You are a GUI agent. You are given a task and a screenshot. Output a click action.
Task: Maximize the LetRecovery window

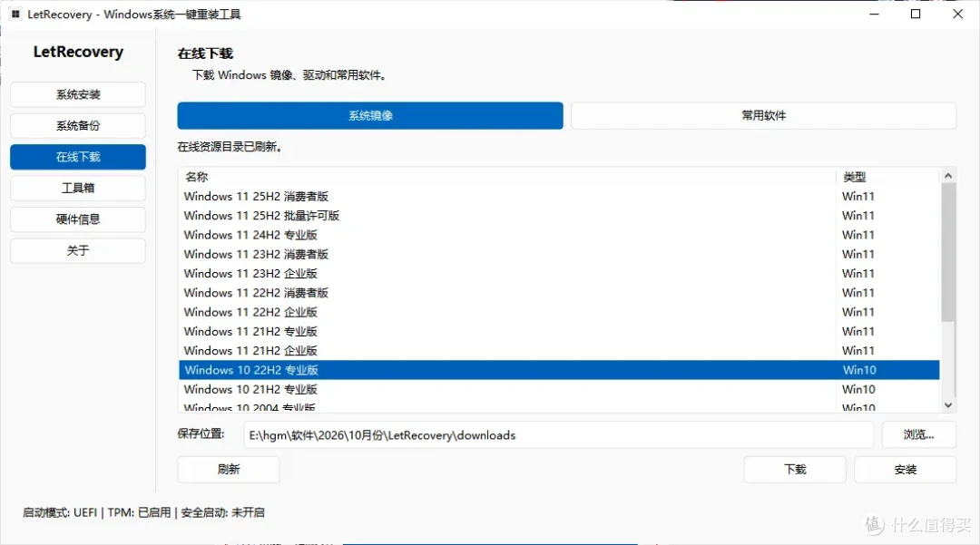[916, 14]
